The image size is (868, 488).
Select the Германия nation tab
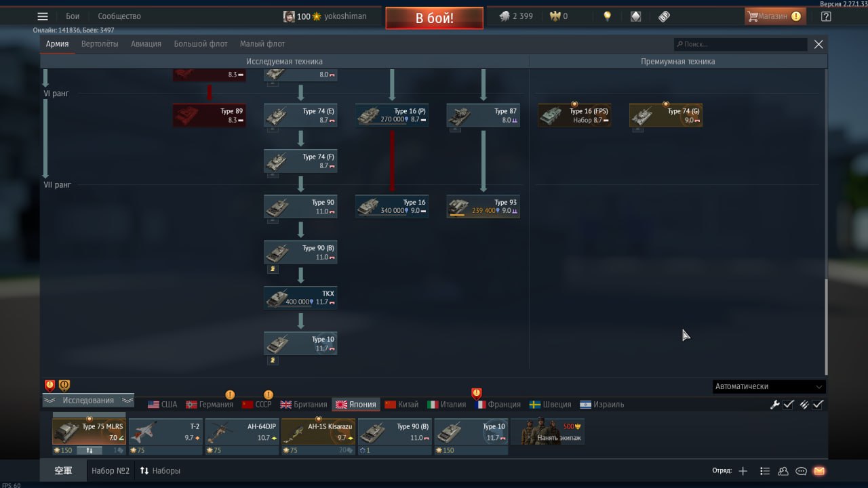click(x=210, y=405)
